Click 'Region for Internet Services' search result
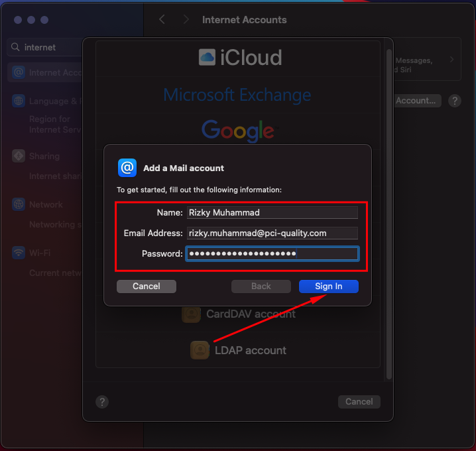476x451 pixels. pyautogui.click(x=55, y=125)
